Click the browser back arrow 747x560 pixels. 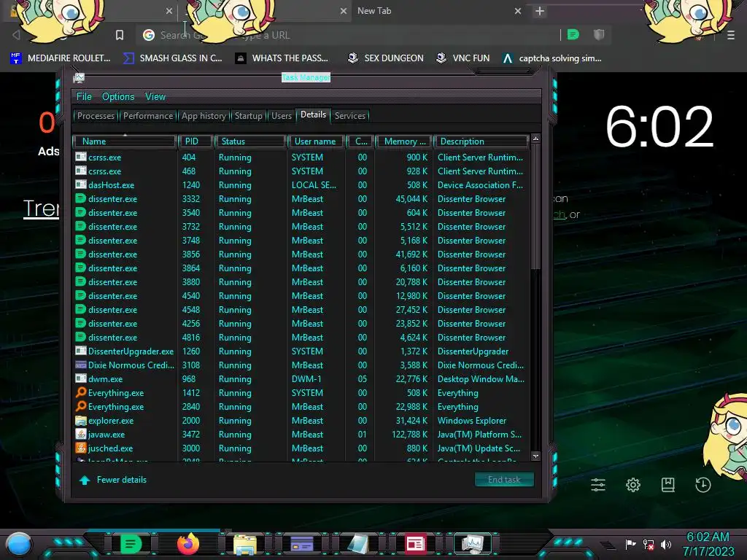16,35
